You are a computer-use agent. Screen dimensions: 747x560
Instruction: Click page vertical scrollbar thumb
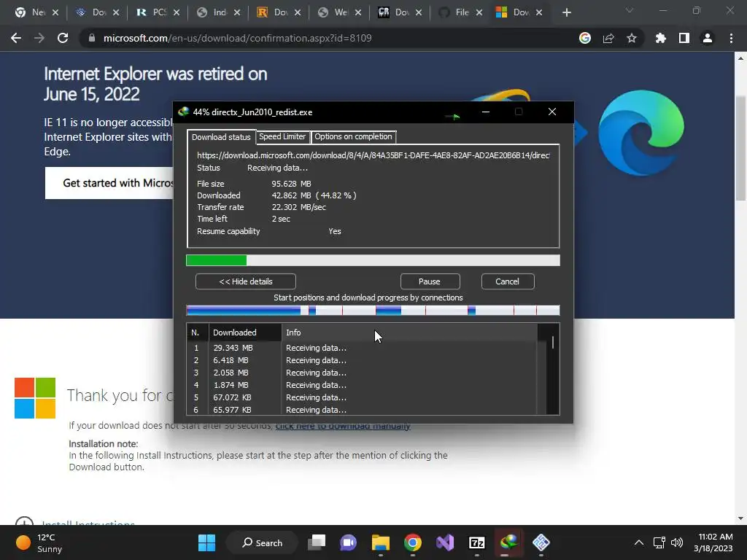click(740, 148)
